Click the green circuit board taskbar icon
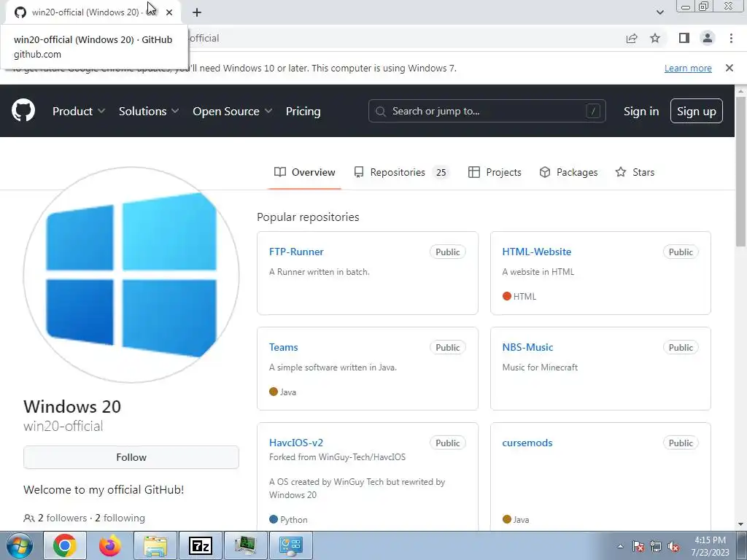747x560 pixels. tap(246, 545)
